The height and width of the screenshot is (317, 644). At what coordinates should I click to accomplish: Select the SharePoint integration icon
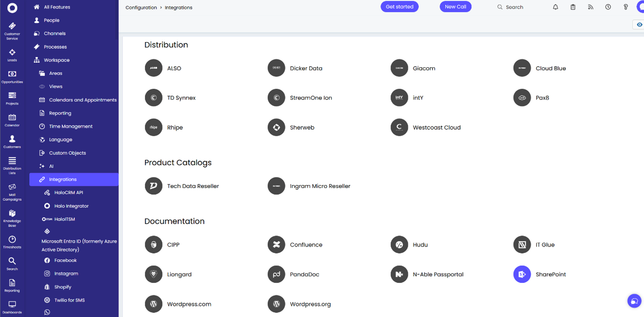pos(522,275)
